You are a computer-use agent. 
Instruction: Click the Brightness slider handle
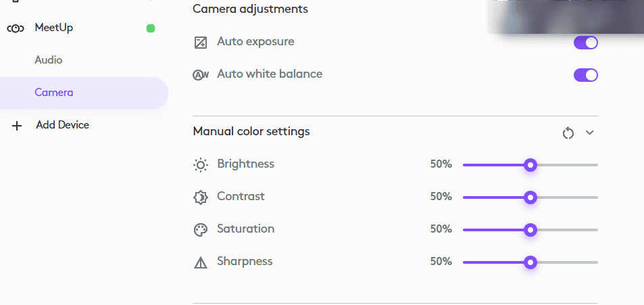pyautogui.click(x=530, y=165)
